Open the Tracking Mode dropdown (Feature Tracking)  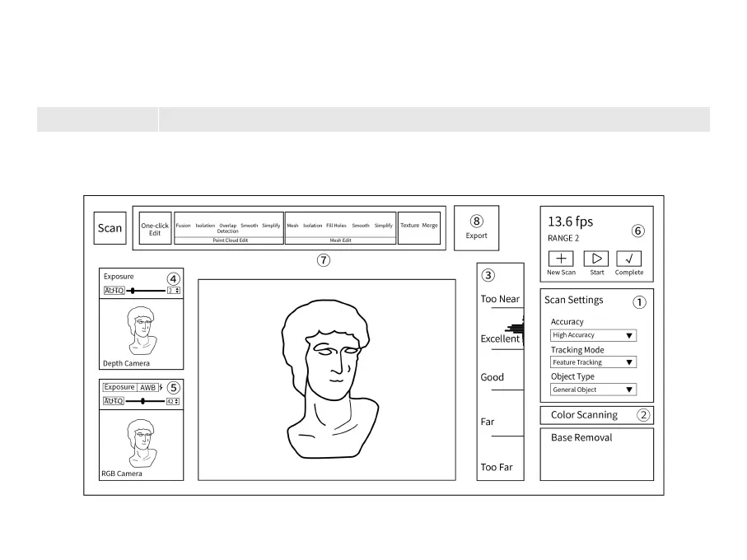click(593, 362)
